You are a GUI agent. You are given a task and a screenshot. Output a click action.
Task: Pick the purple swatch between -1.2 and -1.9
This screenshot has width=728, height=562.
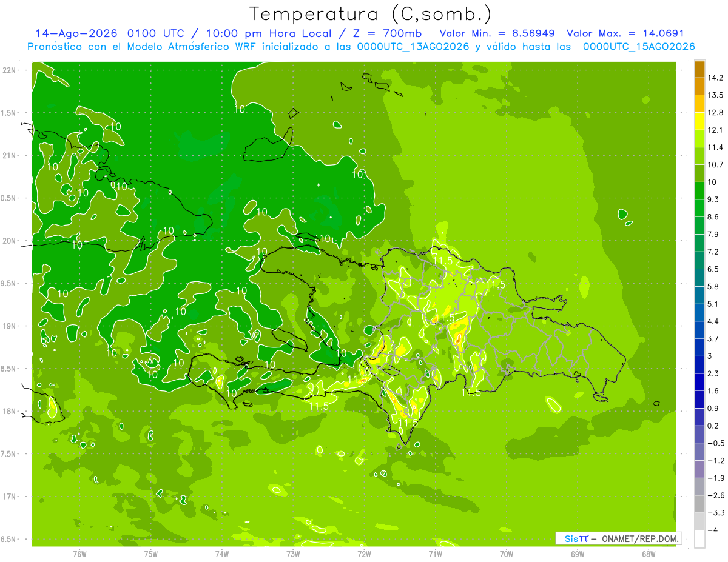click(699, 469)
